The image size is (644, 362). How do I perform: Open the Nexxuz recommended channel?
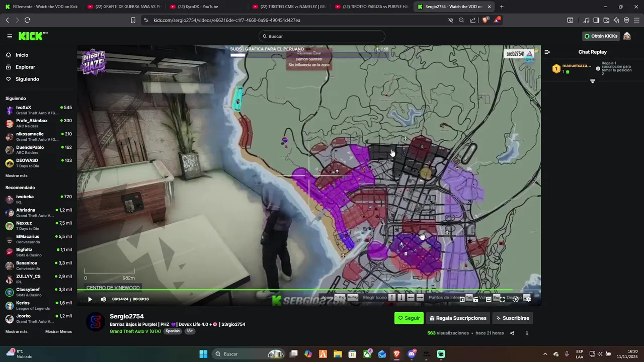[x=38, y=226]
